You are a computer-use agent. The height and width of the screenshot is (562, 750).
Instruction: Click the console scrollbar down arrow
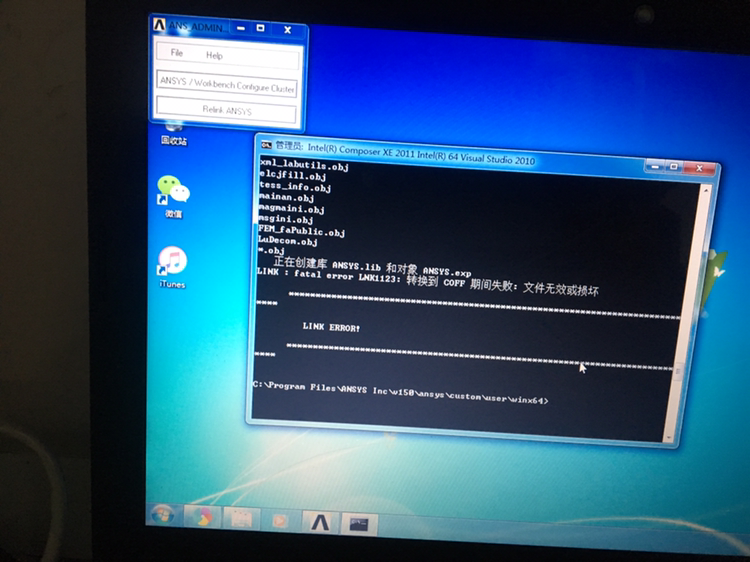coord(669,437)
